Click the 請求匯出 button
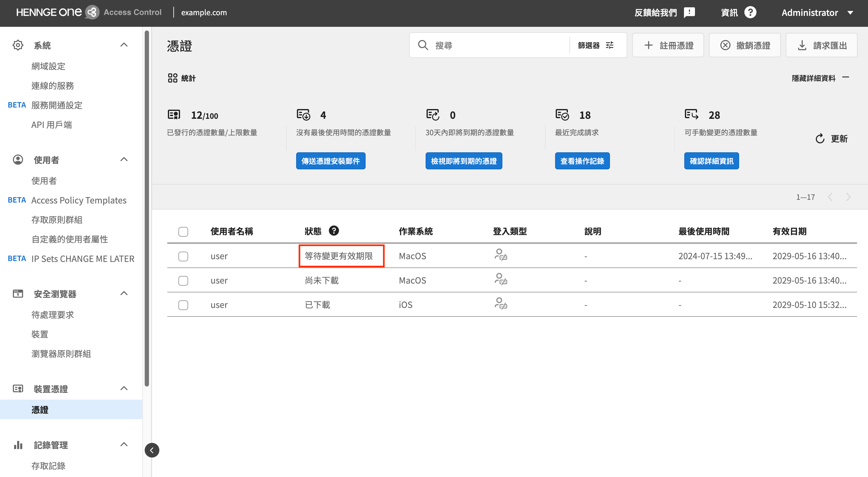Viewport: 868px width, 477px height. [821, 45]
